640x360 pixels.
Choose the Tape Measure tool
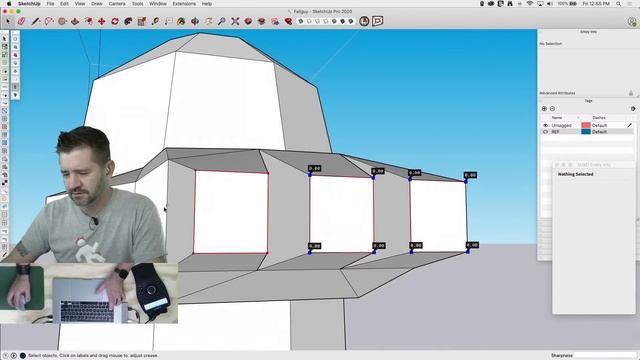coord(155,21)
